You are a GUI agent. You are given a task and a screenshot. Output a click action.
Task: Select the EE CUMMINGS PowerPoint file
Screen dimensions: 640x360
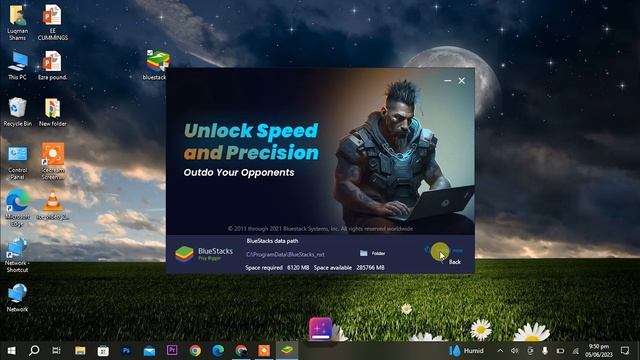tap(53, 22)
